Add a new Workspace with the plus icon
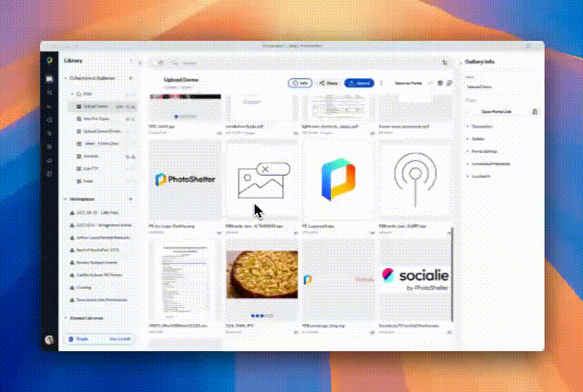 tap(131, 199)
